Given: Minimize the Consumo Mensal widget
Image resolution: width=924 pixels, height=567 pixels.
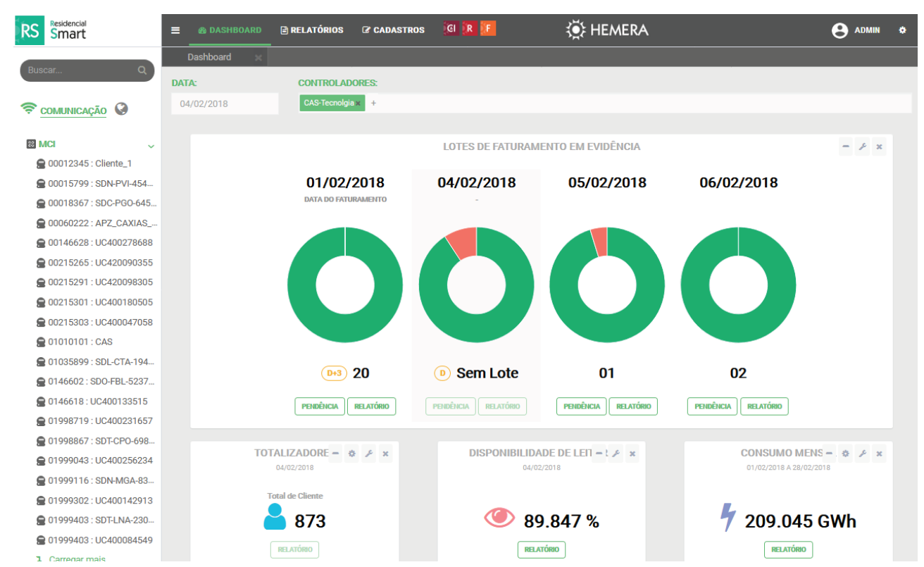Looking at the screenshot, I should tap(829, 454).
